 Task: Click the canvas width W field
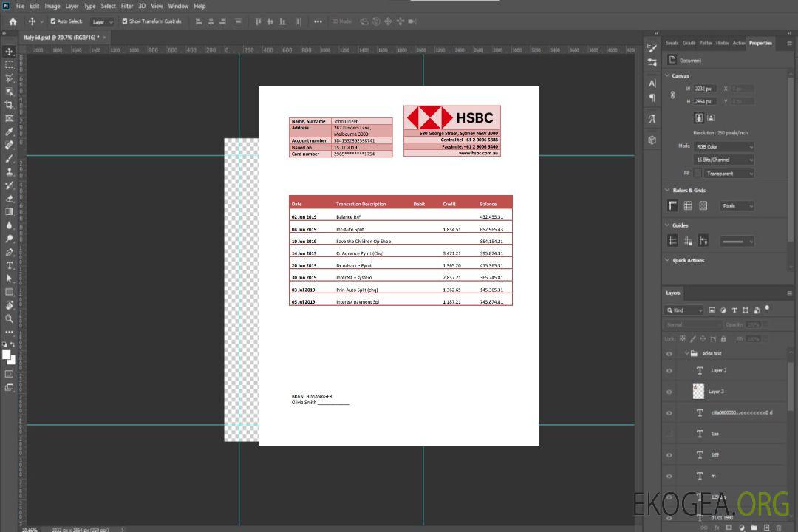[x=706, y=89]
